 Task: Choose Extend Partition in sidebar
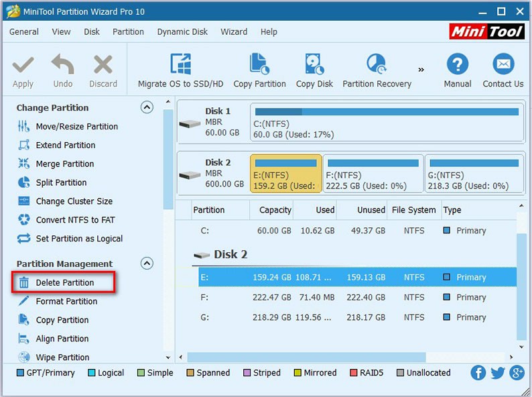pos(56,145)
